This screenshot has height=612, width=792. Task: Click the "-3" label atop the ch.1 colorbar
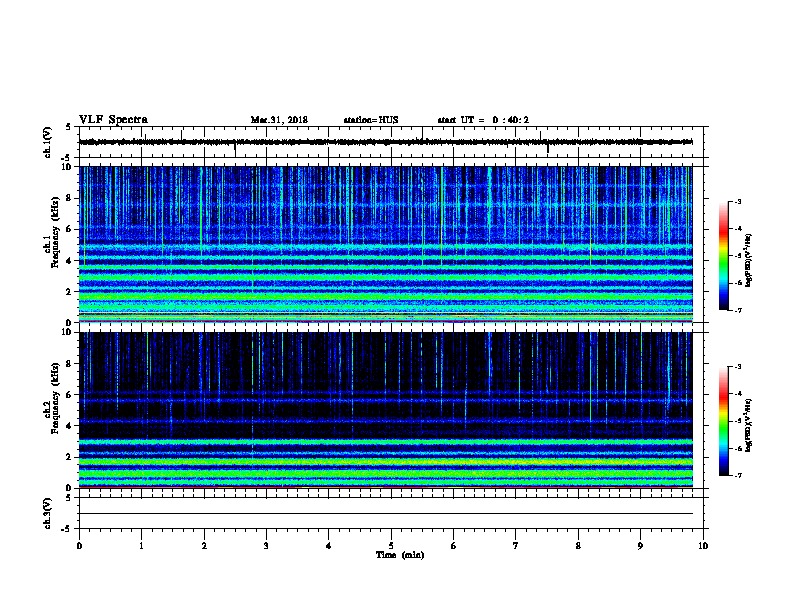pyautogui.click(x=737, y=201)
